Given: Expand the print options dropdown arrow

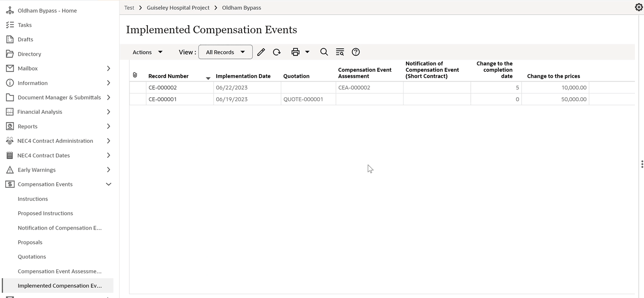Looking at the screenshot, I should pos(307,51).
